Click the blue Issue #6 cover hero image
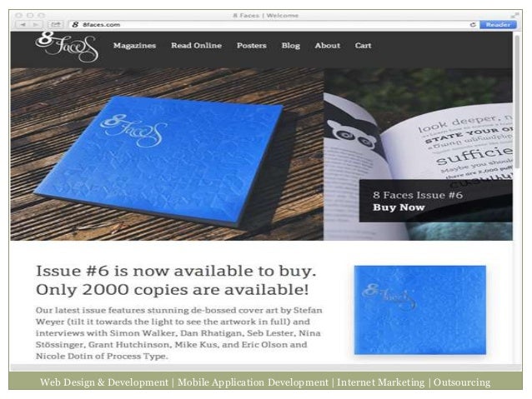 [x=167, y=154]
